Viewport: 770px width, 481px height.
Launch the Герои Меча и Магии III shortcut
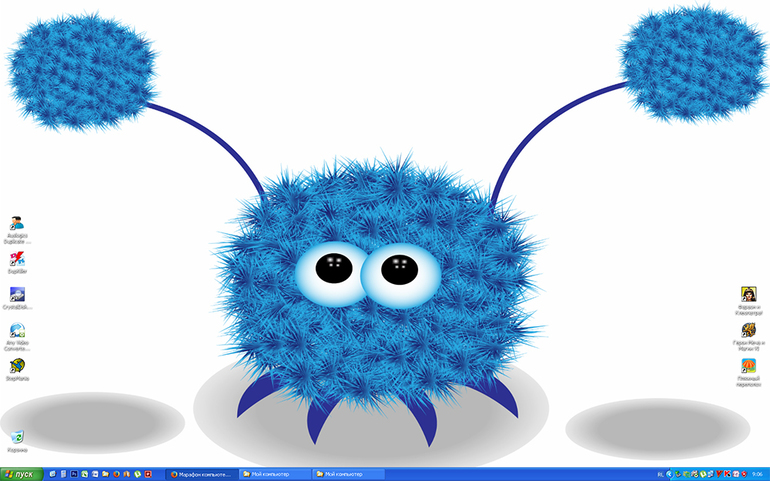748,330
